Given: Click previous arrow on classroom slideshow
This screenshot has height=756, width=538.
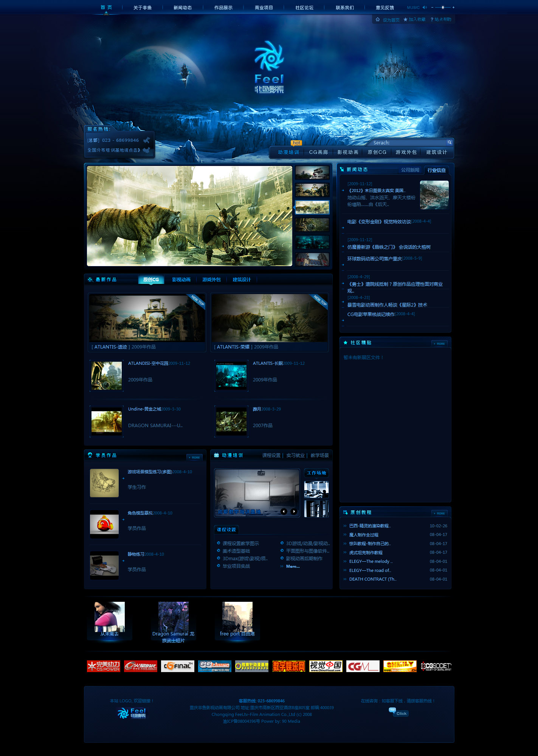Looking at the screenshot, I should 284,511.
